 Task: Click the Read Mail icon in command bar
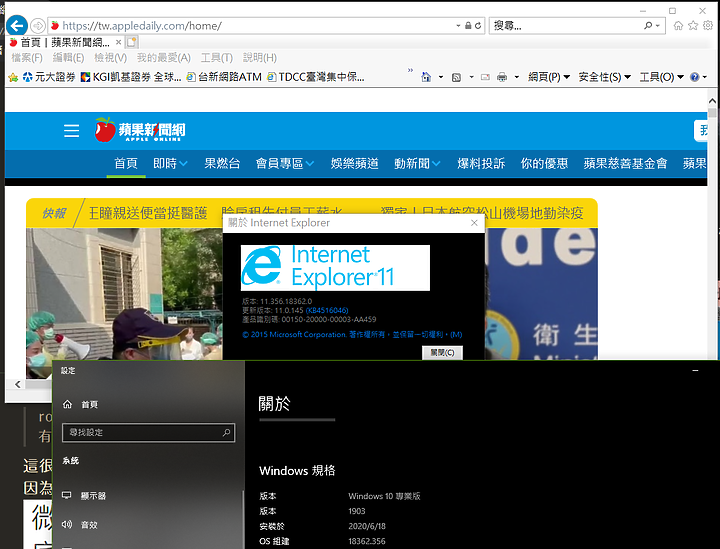click(x=485, y=77)
